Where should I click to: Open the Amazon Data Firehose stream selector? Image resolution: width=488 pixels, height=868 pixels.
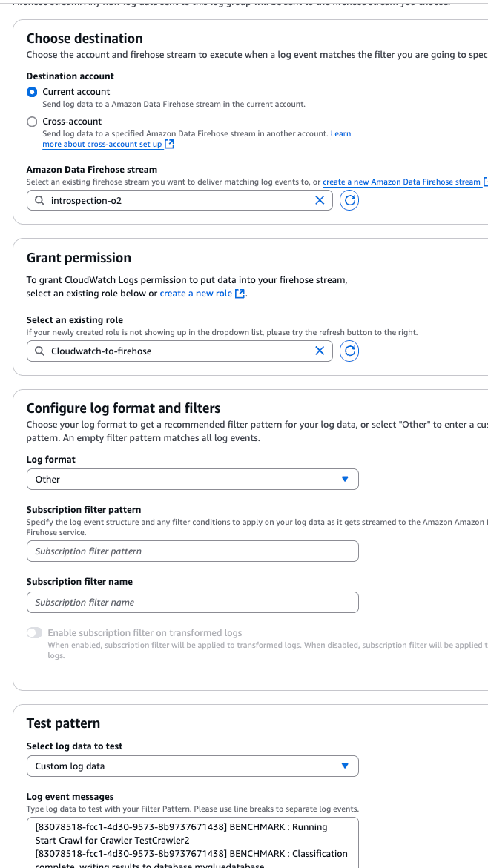tap(178, 199)
